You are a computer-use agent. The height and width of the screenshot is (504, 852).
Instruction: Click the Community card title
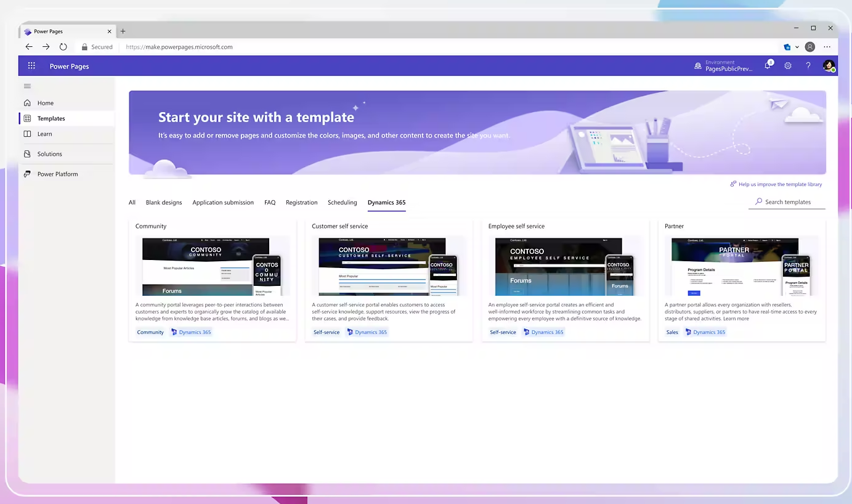(151, 226)
